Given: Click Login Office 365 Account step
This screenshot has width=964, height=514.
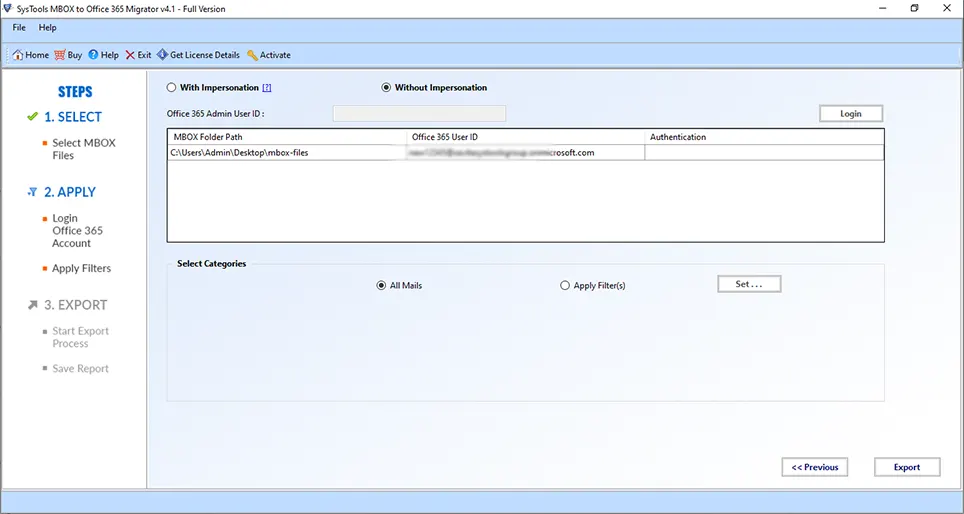Looking at the screenshot, I should [x=77, y=231].
